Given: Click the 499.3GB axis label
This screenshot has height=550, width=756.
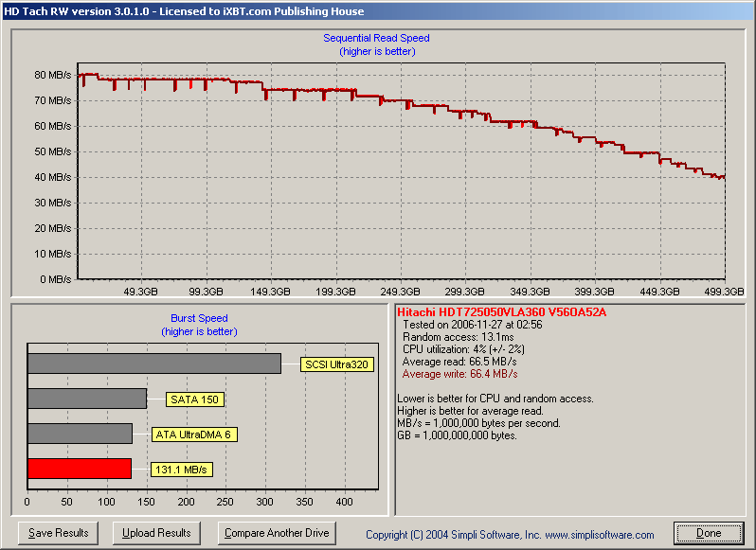Looking at the screenshot, I should coord(724,292).
